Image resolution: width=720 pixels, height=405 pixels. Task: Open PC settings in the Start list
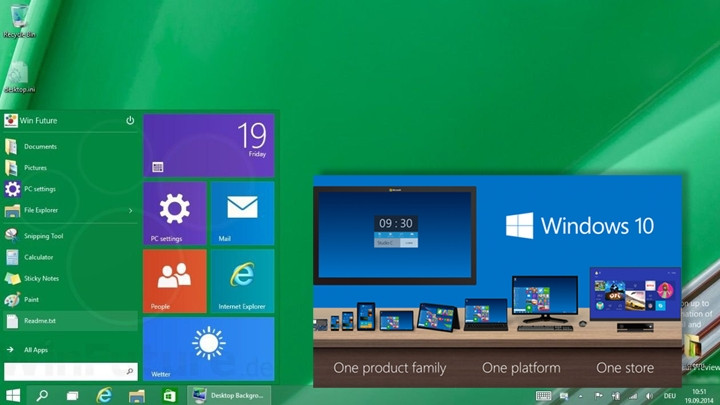pos(70,189)
